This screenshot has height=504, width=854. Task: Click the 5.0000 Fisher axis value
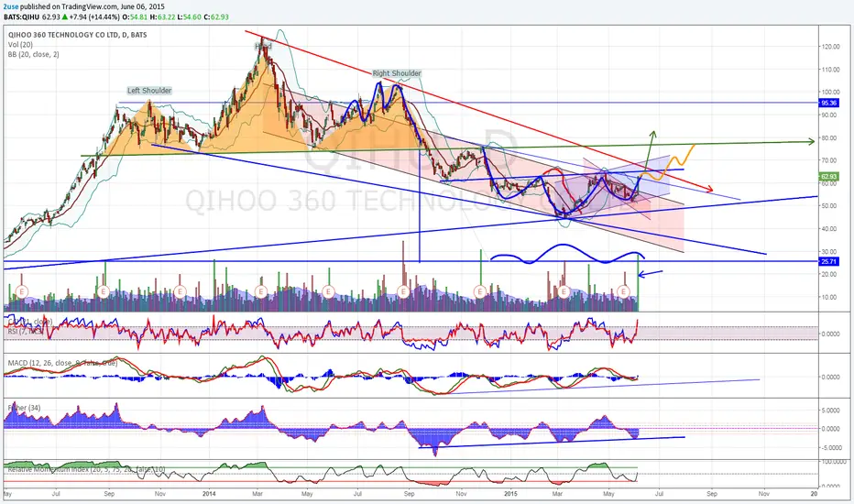[x=830, y=411]
